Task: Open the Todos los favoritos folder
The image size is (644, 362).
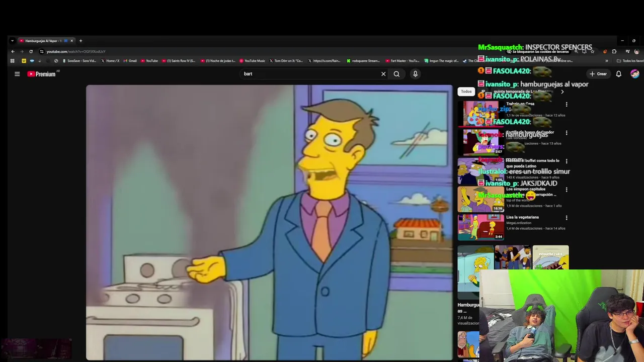Action: (x=630, y=61)
